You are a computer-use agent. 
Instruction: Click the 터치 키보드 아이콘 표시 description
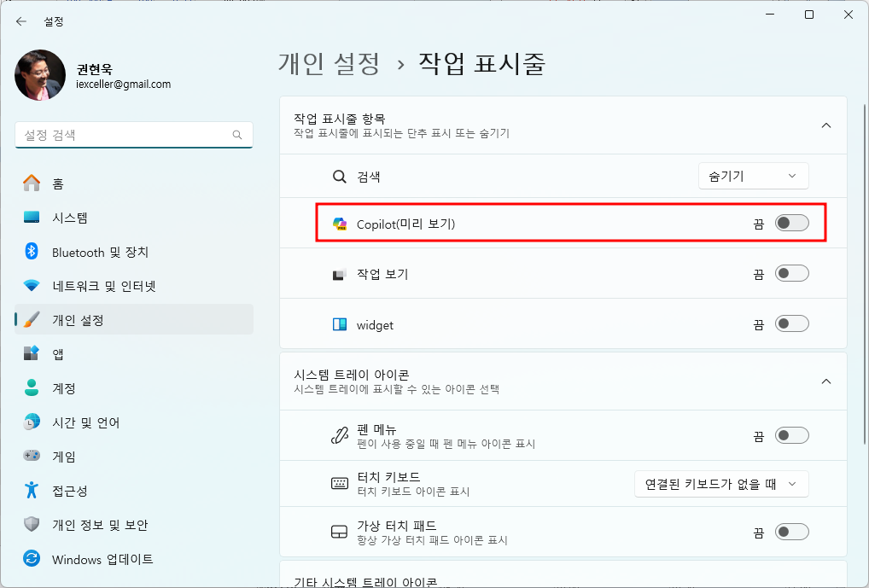(413, 492)
